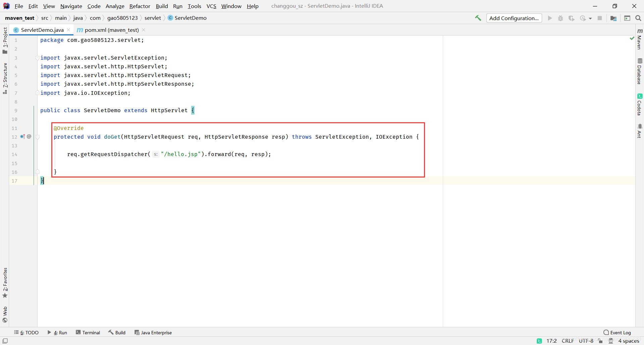The image size is (644, 345).
Task: Open the 4 spaces indent selector
Action: point(629,341)
